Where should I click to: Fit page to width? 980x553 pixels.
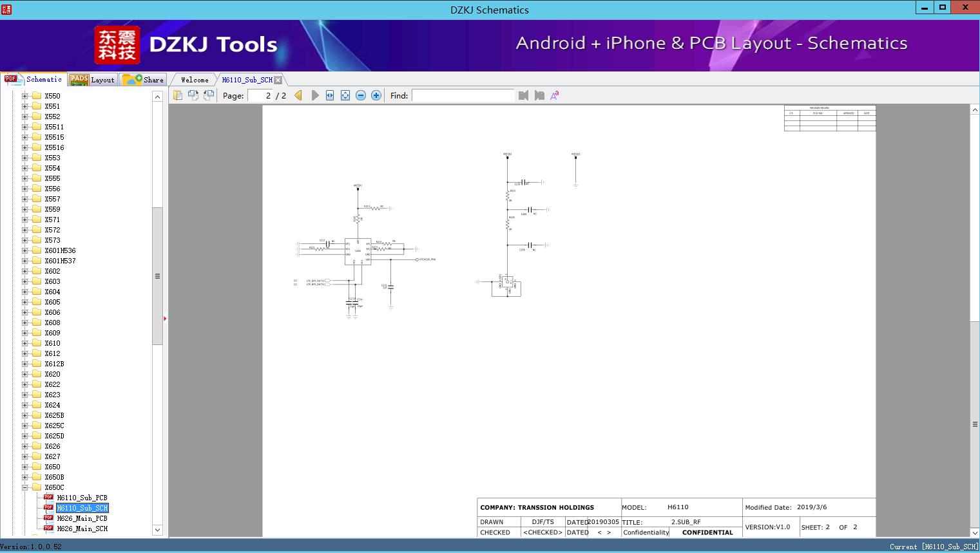(330, 95)
